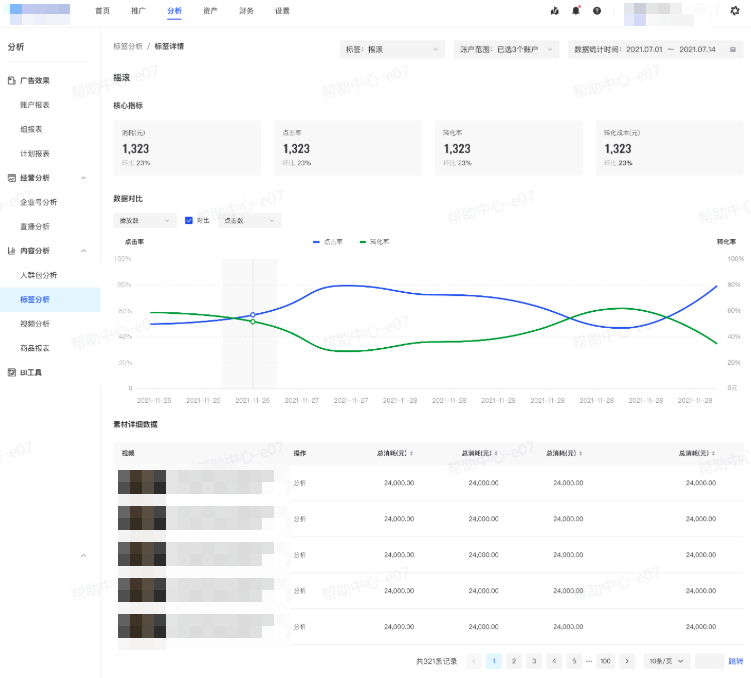Switch to the 资产 top tab
The height and width of the screenshot is (678, 751).
coord(210,11)
